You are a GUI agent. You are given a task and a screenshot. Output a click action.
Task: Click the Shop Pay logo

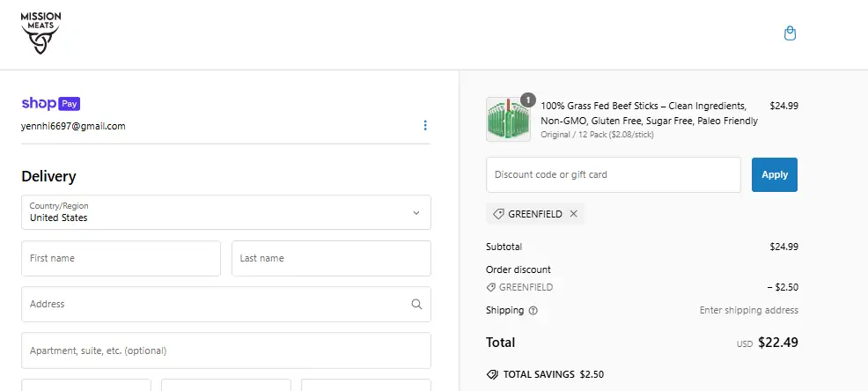51,103
